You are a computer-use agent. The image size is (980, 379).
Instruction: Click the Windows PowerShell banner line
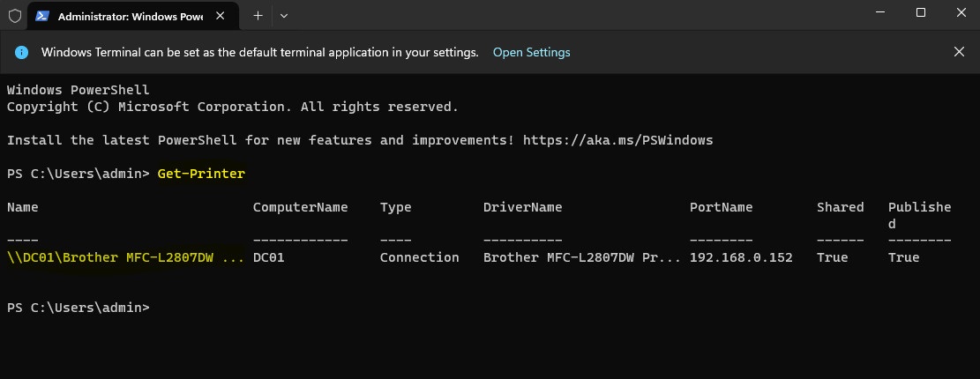(x=79, y=90)
